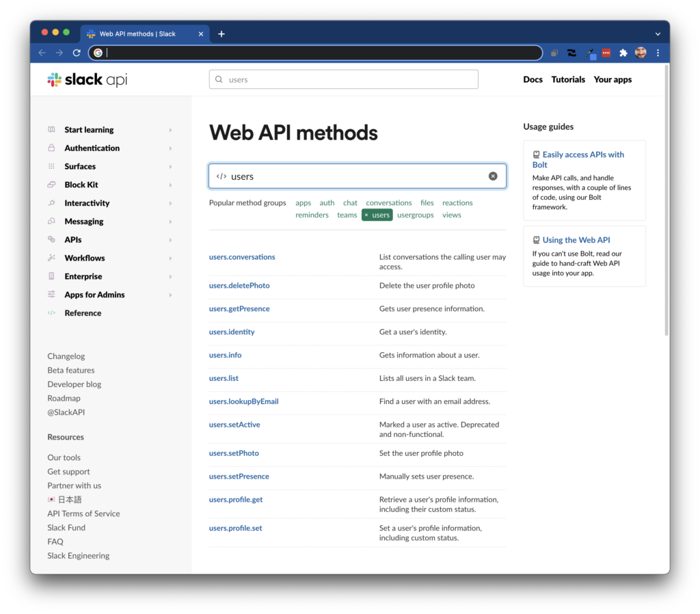Expand the Surfaces section
The width and height of the screenshot is (700, 614).
170,167
